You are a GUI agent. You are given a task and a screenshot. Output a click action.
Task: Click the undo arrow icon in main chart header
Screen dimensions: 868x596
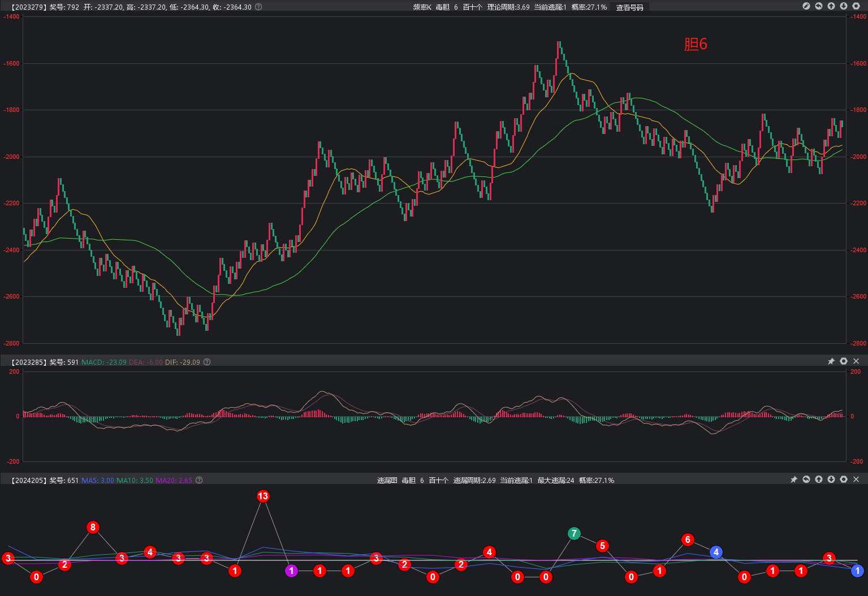[819, 6]
